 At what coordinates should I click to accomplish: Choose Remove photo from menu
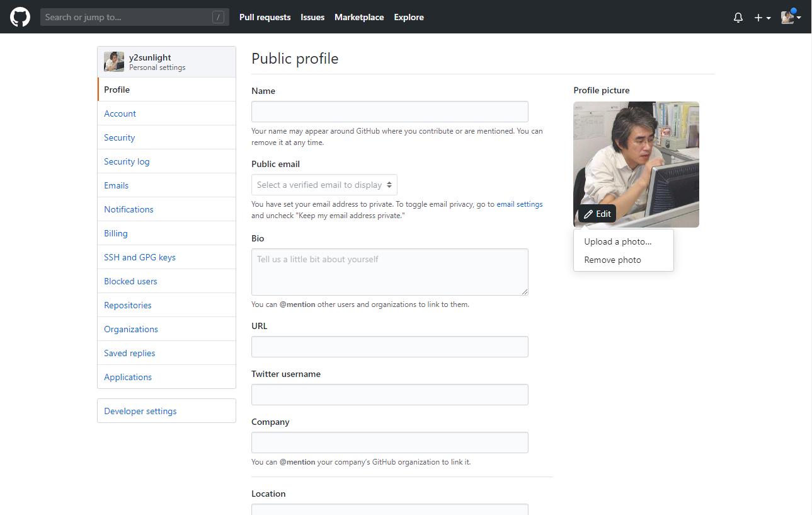pos(612,260)
